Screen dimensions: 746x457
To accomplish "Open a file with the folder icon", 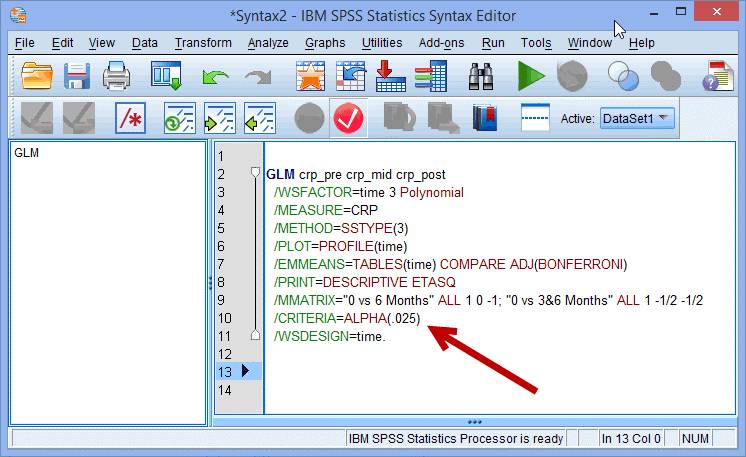I will tap(37, 76).
